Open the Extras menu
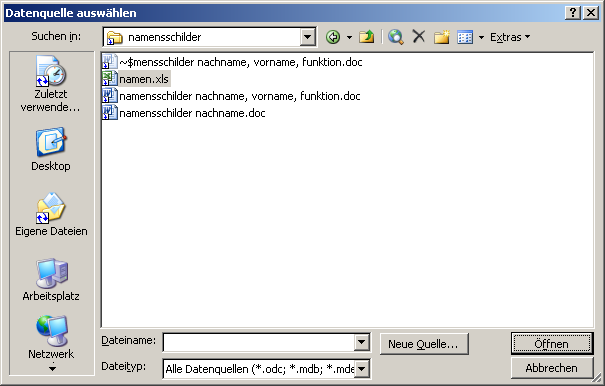The width and height of the screenshot is (605, 386). tap(510, 37)
